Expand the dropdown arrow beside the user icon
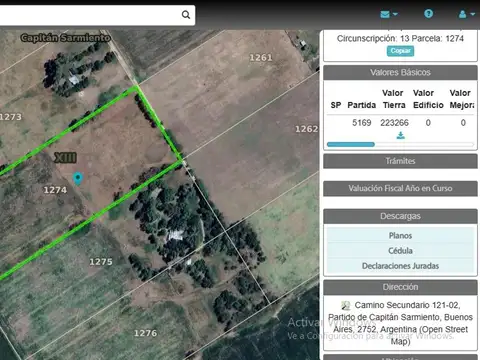 [x=473, y=14]
